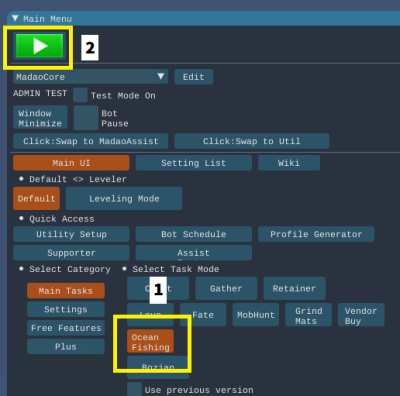The height and width of the screenshot is (396, 400).
Task: Open the MadaoCore dropdown arrow
Action: tap(161, 77)
